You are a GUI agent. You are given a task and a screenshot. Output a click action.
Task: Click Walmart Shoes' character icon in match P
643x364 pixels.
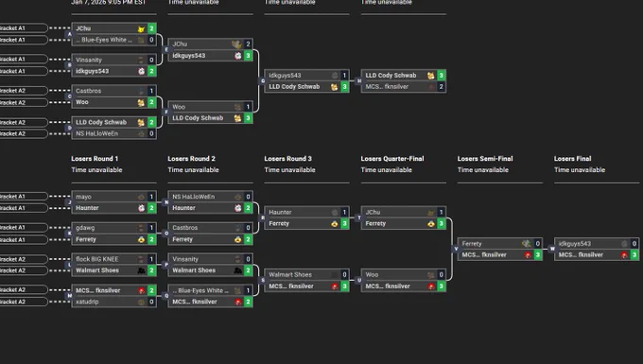pyautogui.click(x=238, y=270)
